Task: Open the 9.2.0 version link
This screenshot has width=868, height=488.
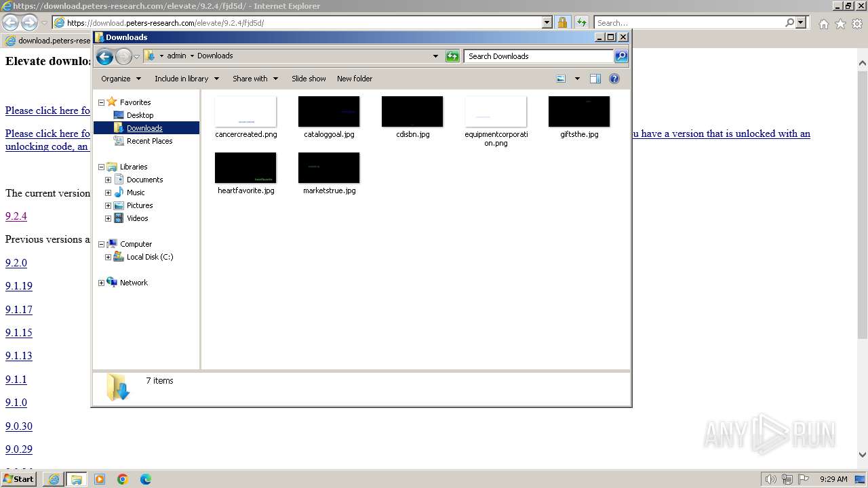Action: [16, 263]
